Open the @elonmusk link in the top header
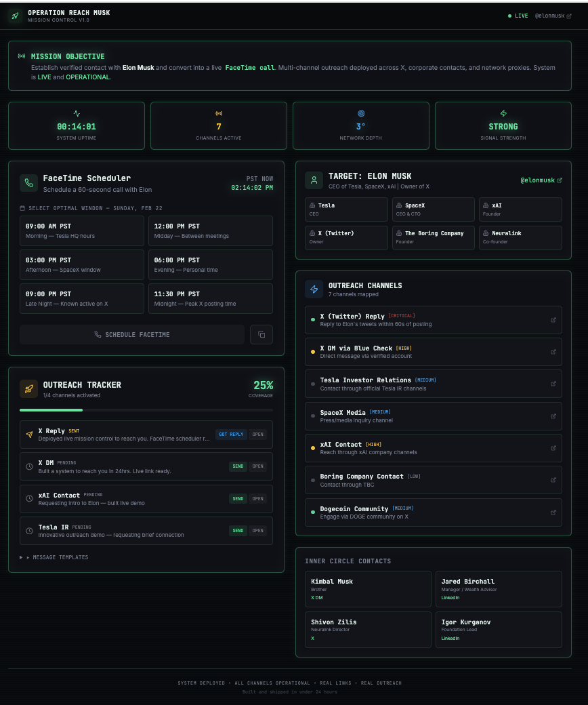Viewport: 588px width, 705px height. click(x=553, y=16)
